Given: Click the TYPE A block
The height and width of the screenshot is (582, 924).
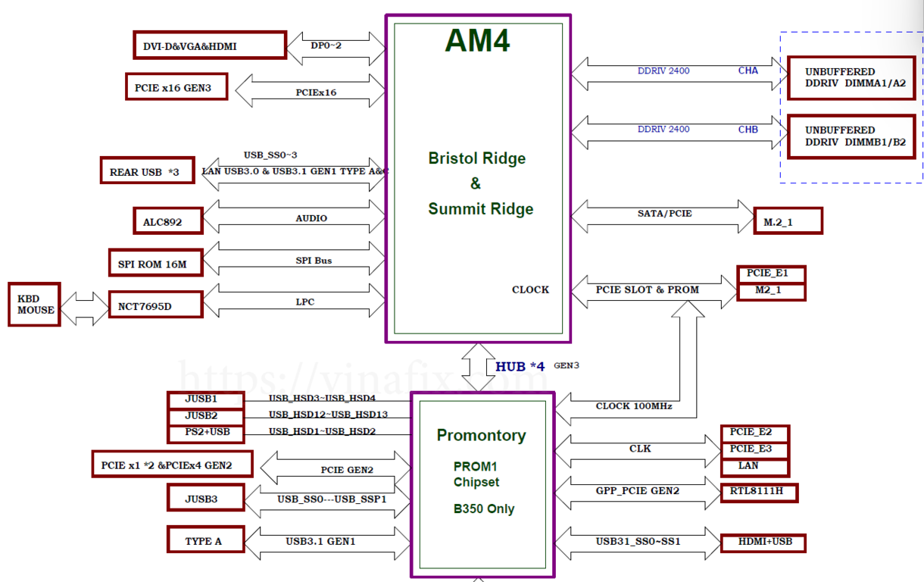Looking at the screenshot, I should pos(205,540).
